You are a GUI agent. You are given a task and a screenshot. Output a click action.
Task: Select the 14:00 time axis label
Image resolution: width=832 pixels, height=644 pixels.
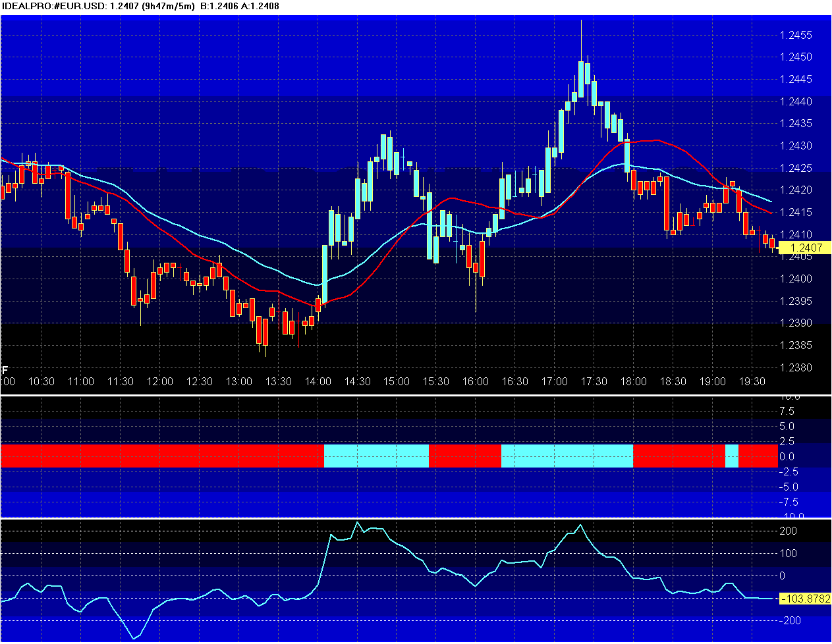click(318, 382)
